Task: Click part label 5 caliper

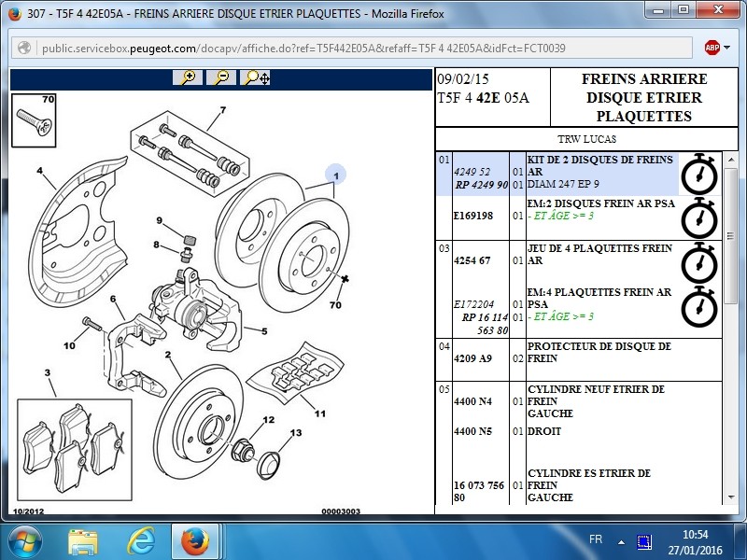Action: click(264, 331)
